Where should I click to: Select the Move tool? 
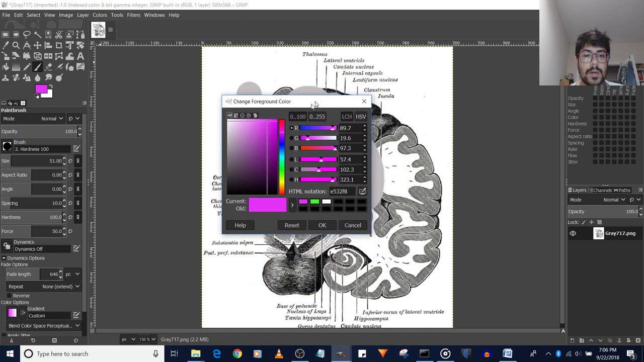[x=38, y=45]
